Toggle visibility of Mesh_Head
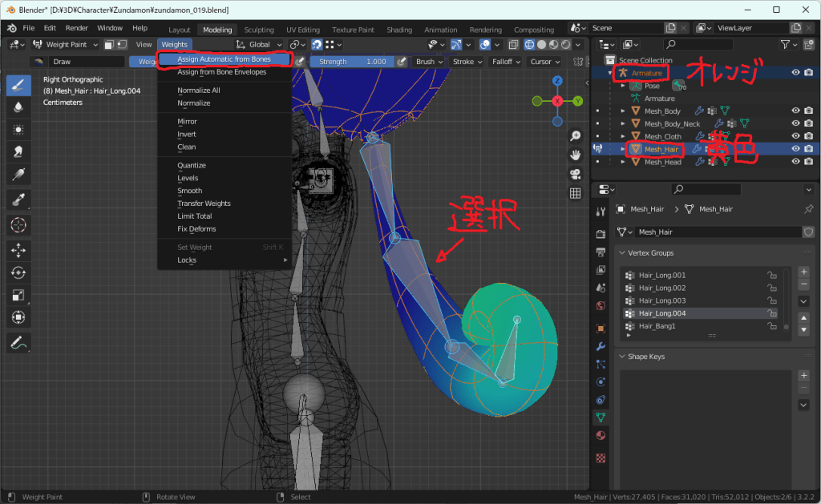This screenshot has width=821, height=504. coord(796,162)
